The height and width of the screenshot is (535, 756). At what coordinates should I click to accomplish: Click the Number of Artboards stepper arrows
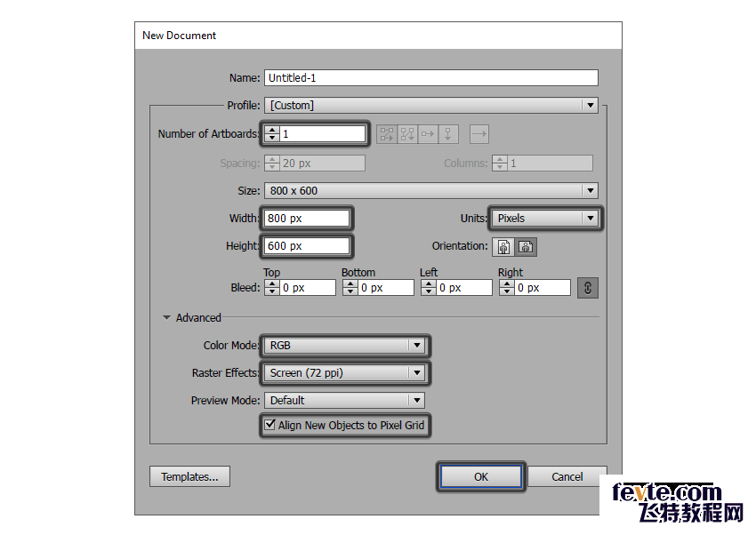tap(272, 134)
